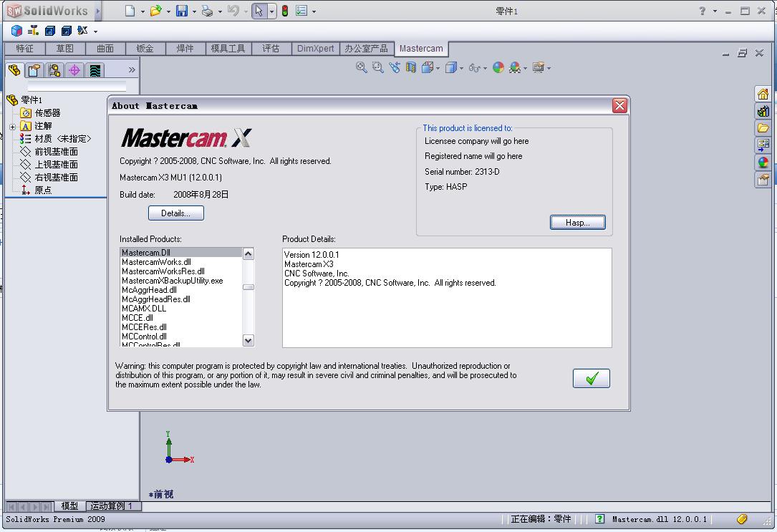Switch to the 运动算例 1 bottom tab

tap(112, 506)
